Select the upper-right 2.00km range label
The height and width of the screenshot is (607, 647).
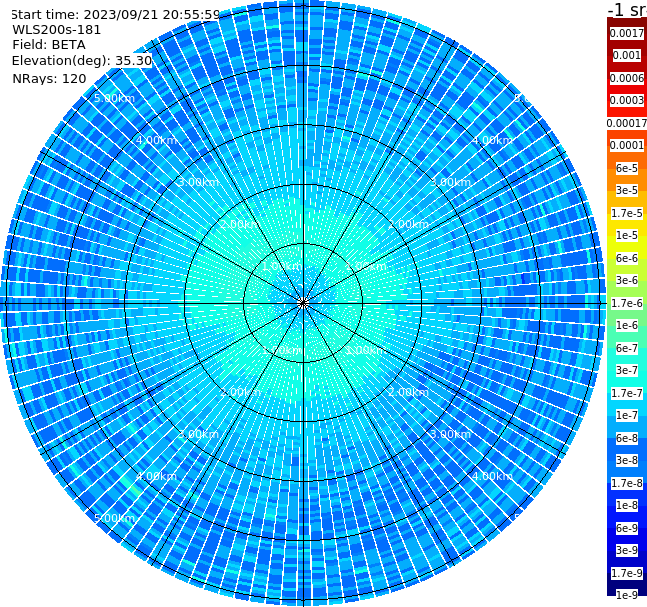[408, 224]
